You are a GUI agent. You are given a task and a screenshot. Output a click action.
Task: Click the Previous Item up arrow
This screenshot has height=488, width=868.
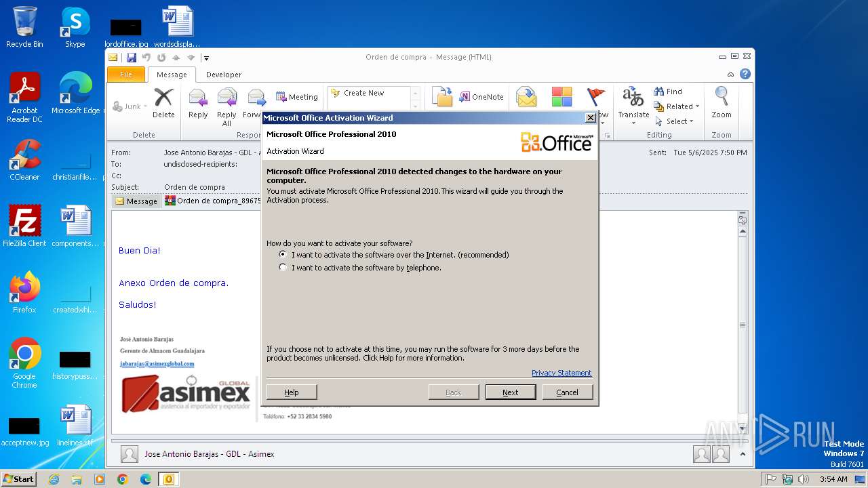pos(176,58)
